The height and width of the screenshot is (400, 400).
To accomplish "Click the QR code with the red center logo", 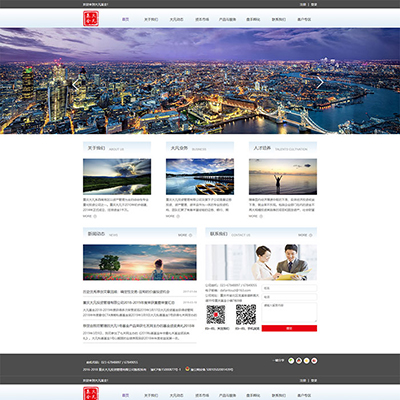I will point(216,314).
